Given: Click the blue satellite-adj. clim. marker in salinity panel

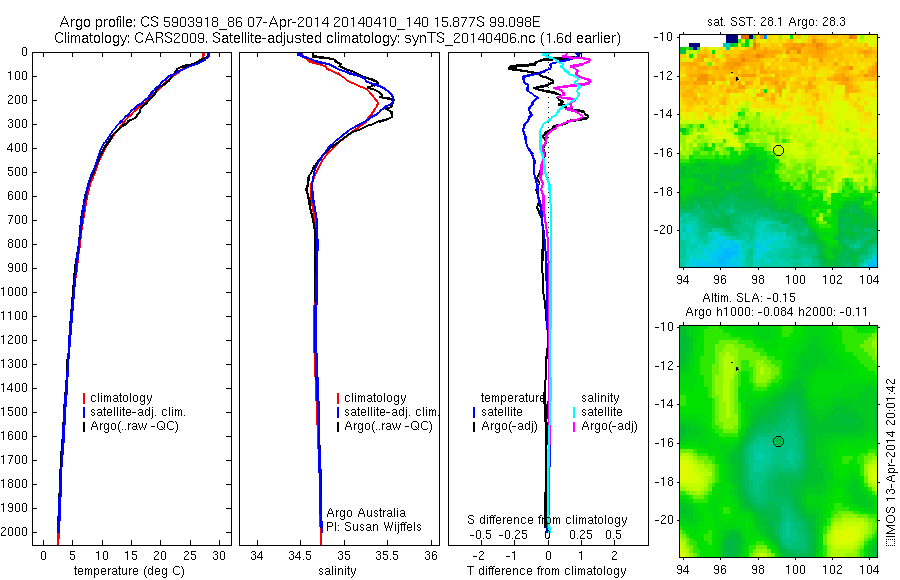Looking at the screenshot, I should coord(338,412).
